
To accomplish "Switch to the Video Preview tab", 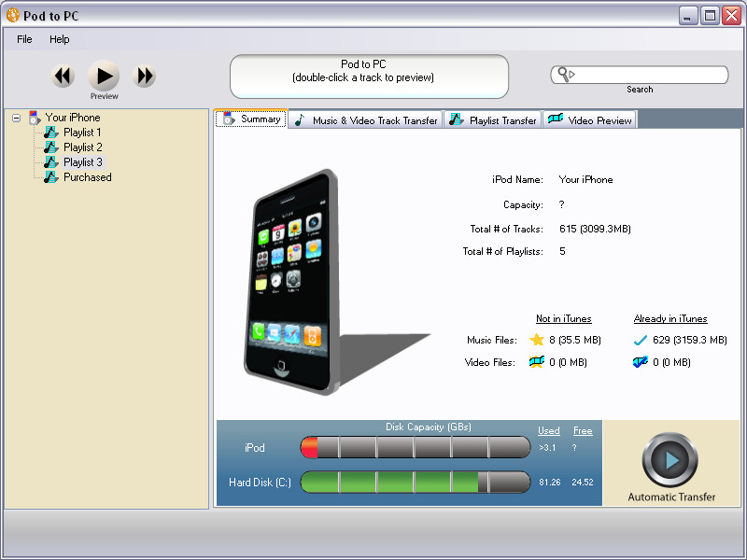I will point(590,120).
